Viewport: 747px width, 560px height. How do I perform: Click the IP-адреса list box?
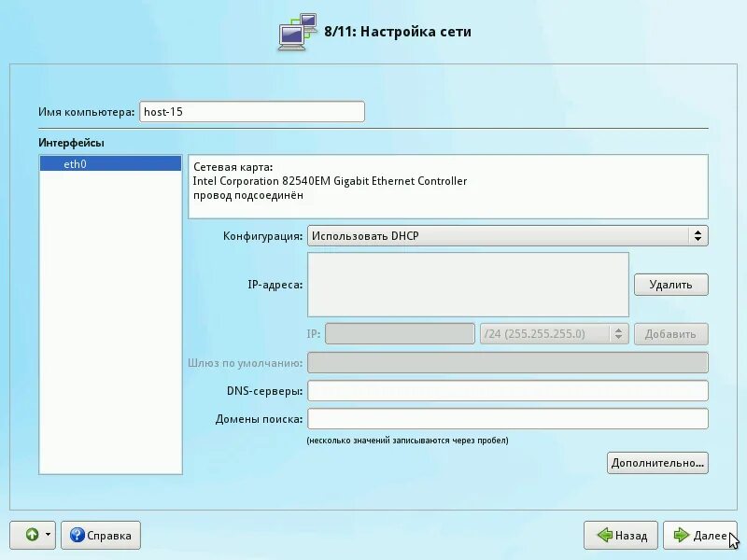pos(468,285)
